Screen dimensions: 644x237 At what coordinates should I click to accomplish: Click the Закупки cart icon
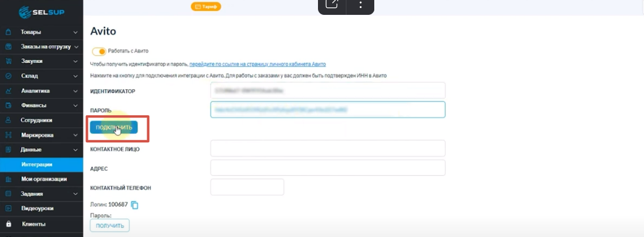click(8, 61)
